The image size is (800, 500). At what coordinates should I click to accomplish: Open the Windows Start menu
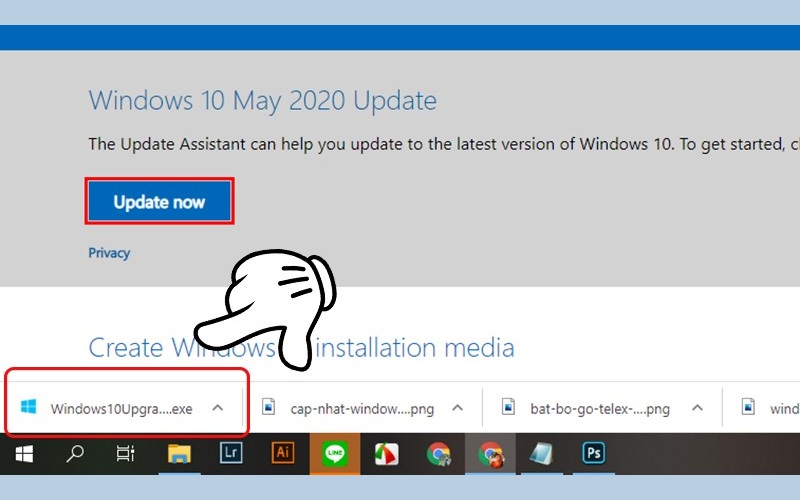pyautogui.click(x=24, y=454)
